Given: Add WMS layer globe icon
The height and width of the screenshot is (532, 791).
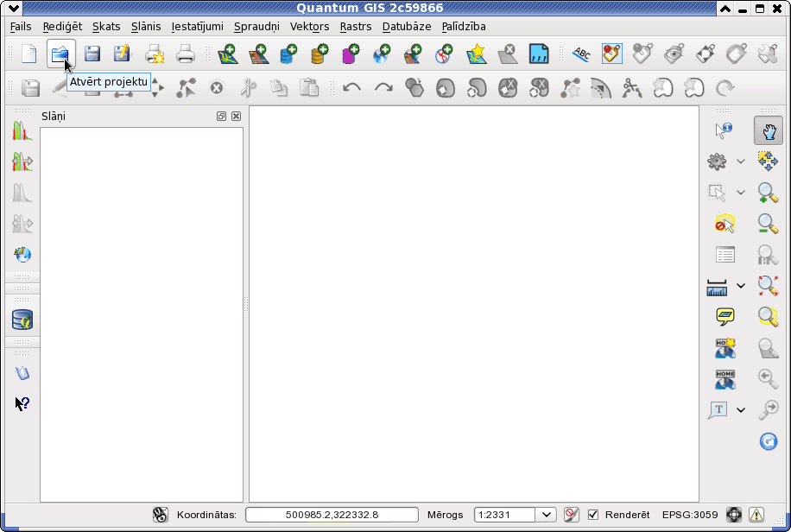Looking at the screenshot, I should pyautogui.click(x=382, y=54).
